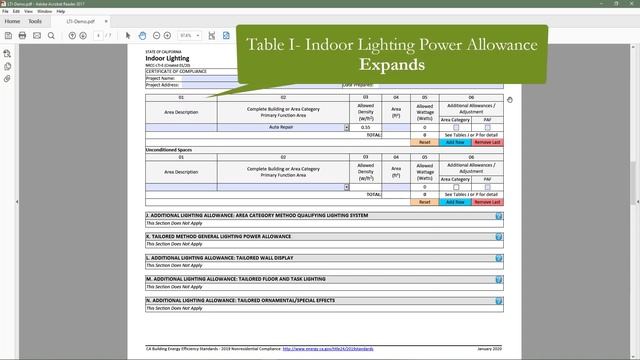Open help icon for section M Floor and Task Lighting
640x360 pixels.
(498, 280)
